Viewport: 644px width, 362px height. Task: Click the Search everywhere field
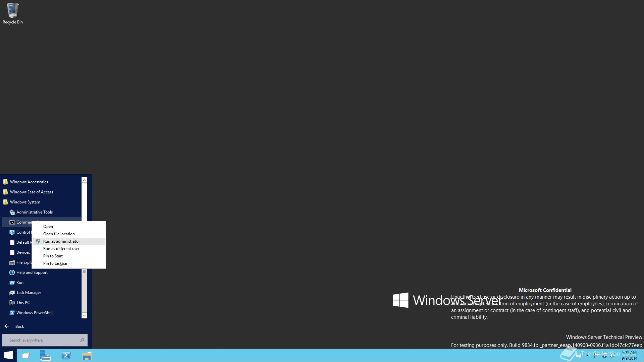(45, 340)
